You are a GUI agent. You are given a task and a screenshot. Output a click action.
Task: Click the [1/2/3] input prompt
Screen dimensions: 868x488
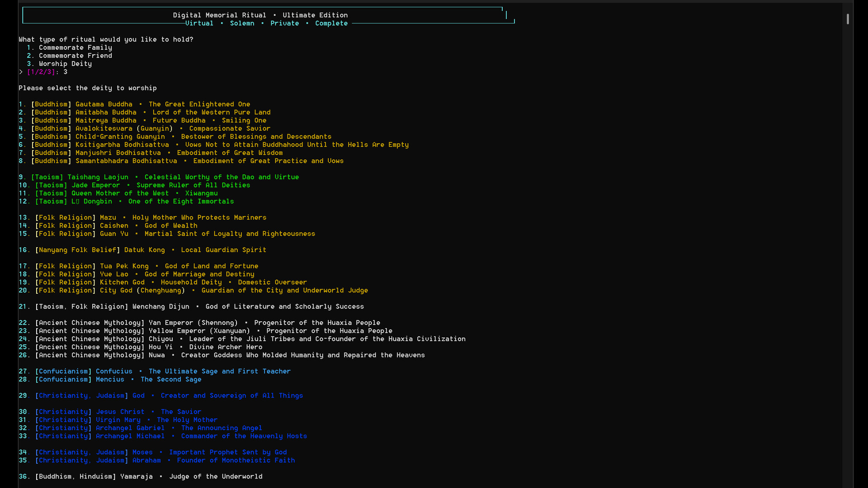41,72
